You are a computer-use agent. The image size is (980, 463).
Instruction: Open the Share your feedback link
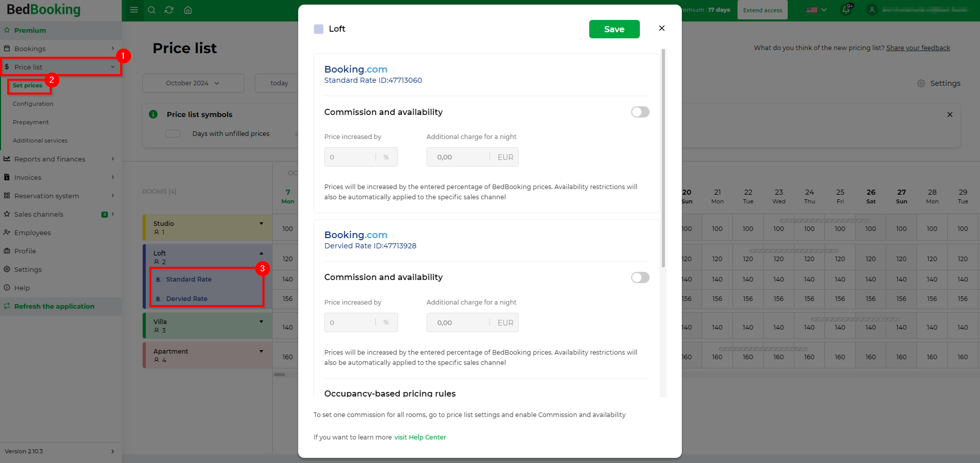click(918, 48)
